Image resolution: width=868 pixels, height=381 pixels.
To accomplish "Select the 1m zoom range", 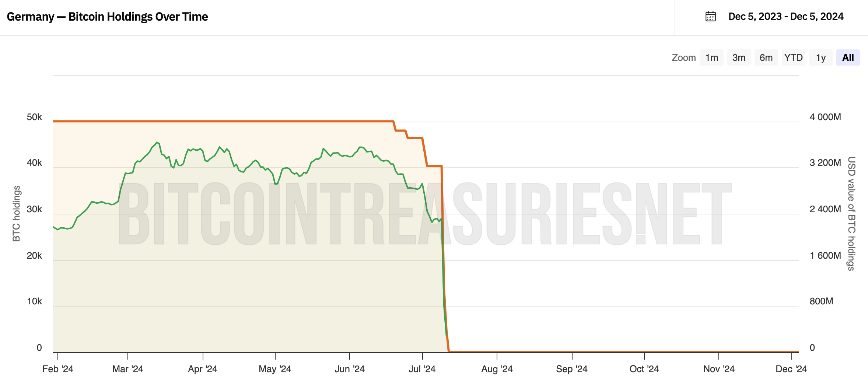I will [x=711, y=57].
